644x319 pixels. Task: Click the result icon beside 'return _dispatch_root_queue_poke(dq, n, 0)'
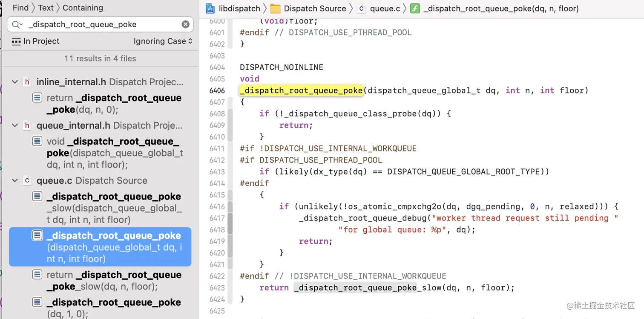pyautogui.click(x=37, y=98)
